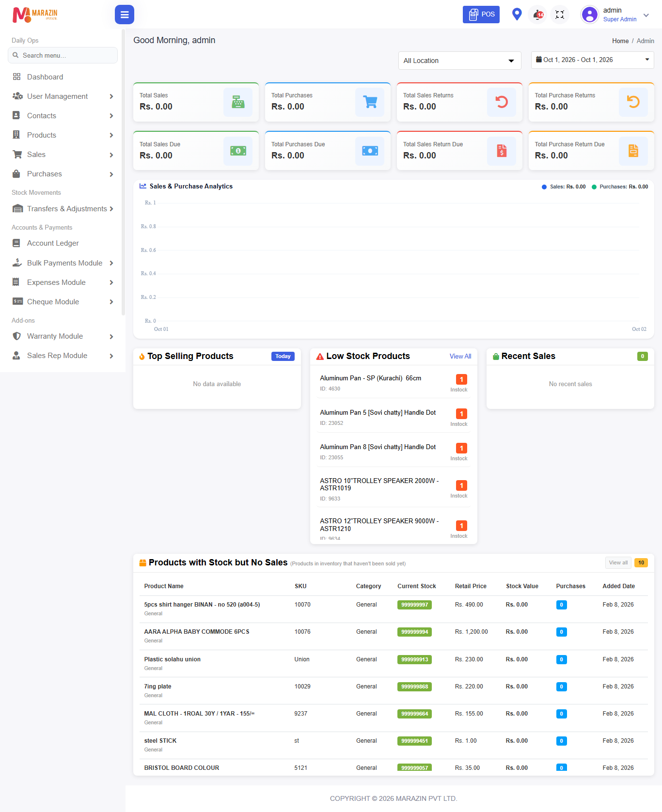This screenshot has width=662, height=812.
Task: Click Total Sales Due money icon
Action: (x=238, y=151)
